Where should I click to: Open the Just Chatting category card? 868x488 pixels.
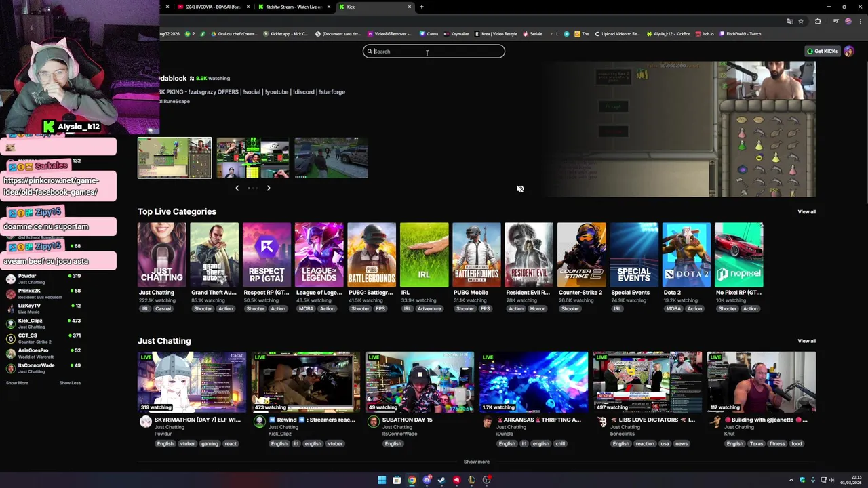162,255
